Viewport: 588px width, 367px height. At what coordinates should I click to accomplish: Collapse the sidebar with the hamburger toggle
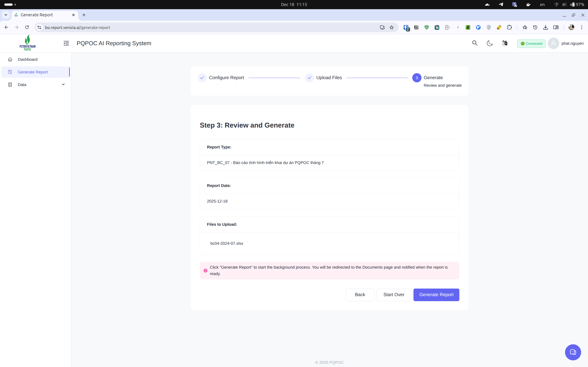coord(66,43)
